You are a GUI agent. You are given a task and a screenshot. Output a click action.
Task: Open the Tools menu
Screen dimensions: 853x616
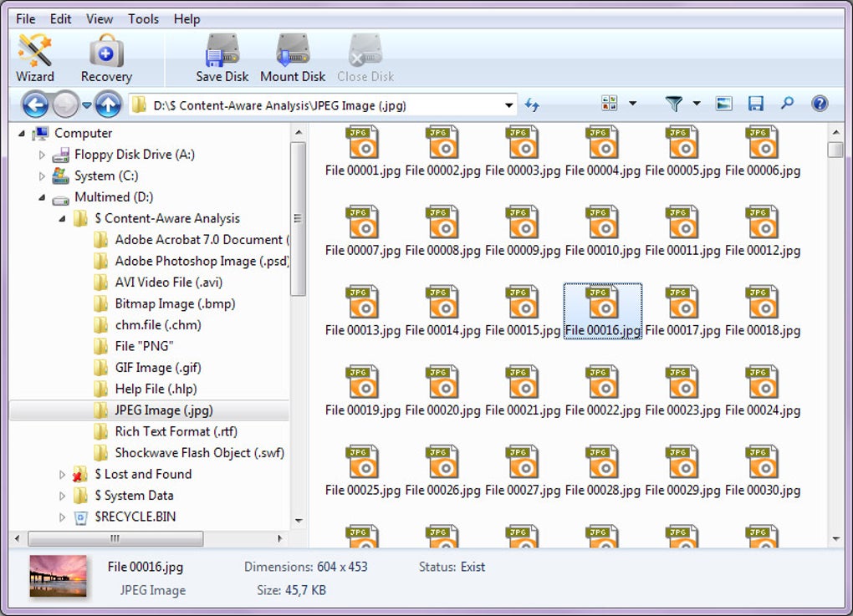pos(143,19)
